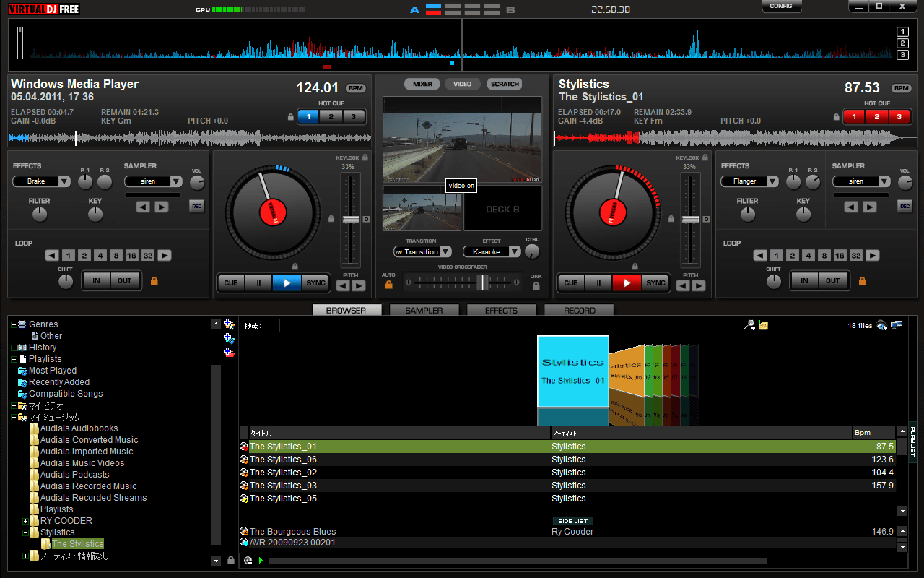Switch center panel to MIXER
Viewport: 924px width, 578px height.
(x=422, y=84)
